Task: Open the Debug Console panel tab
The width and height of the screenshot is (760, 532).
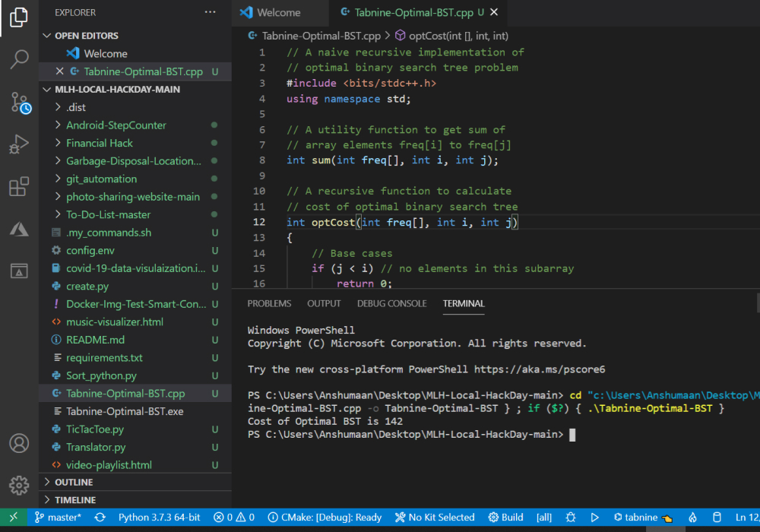Action: point(391,303)
